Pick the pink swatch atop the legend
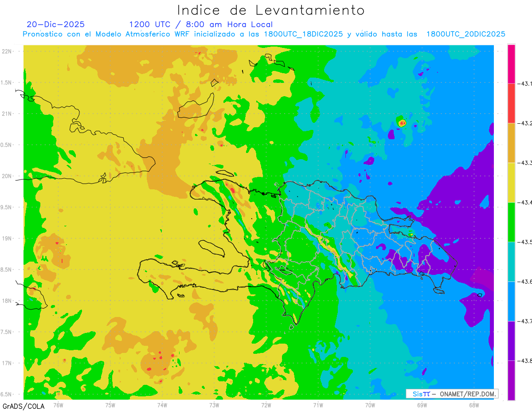 [x=511, y=64]
